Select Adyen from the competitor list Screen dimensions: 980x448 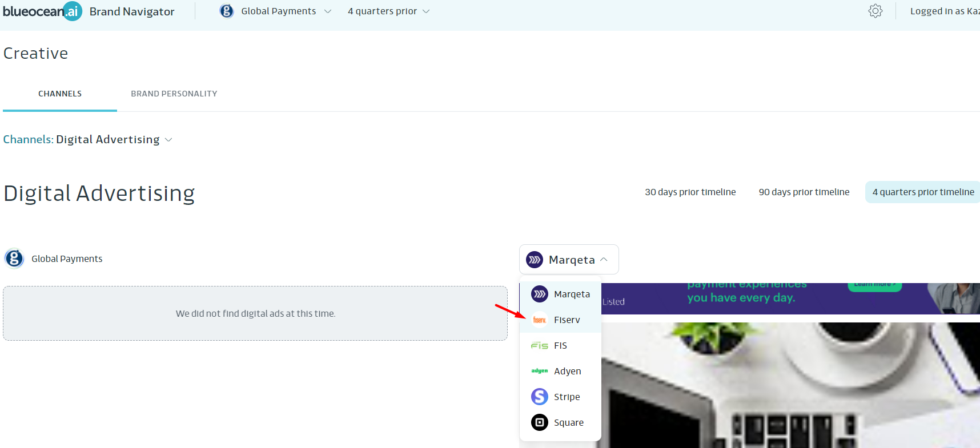(560, 371)
